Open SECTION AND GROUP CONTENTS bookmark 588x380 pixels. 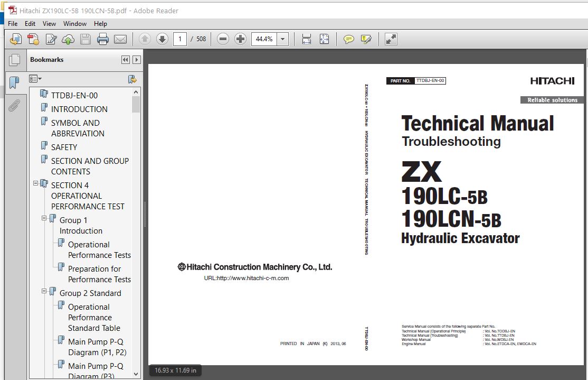[x=90, y=166]
